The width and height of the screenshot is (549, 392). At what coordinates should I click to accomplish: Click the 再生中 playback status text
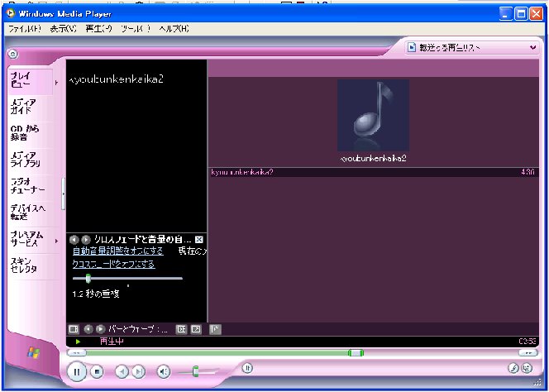pos(112,342)
